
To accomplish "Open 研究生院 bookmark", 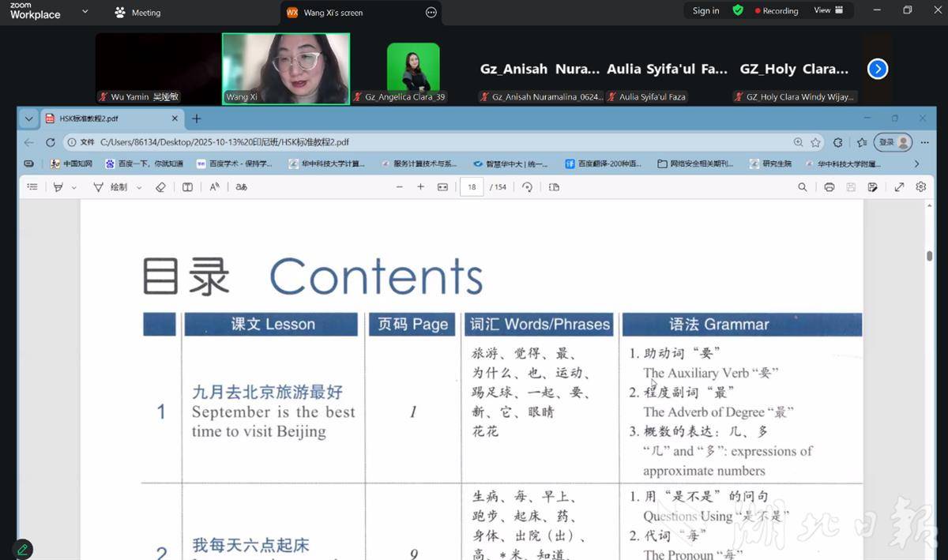I will pos(770,163).
